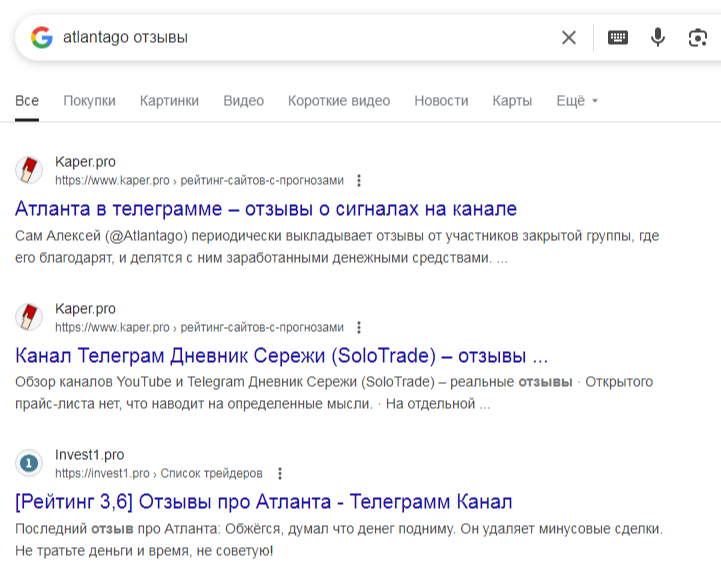Click kaper.pro URL above Атланта в телеграмме
Screen dimensions: 721x572
(x=199, y=180)
